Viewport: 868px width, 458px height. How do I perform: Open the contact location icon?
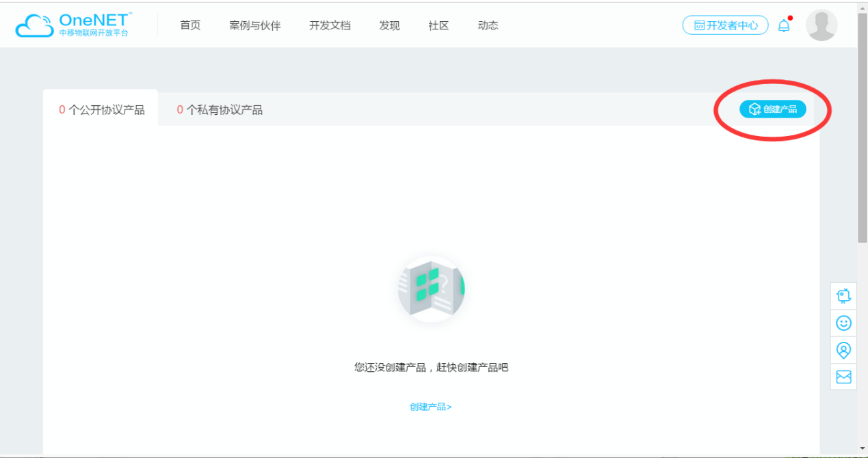pyautogui.click(x=843, y=349)
